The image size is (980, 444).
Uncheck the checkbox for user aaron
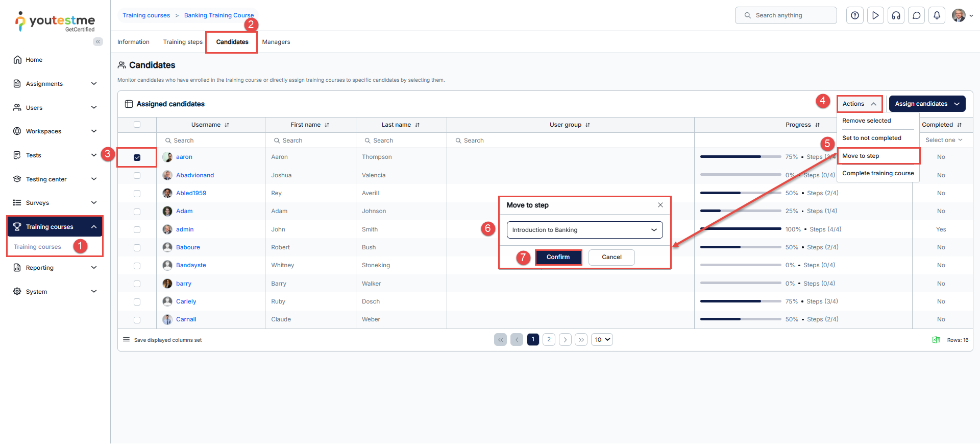(137, 157)
